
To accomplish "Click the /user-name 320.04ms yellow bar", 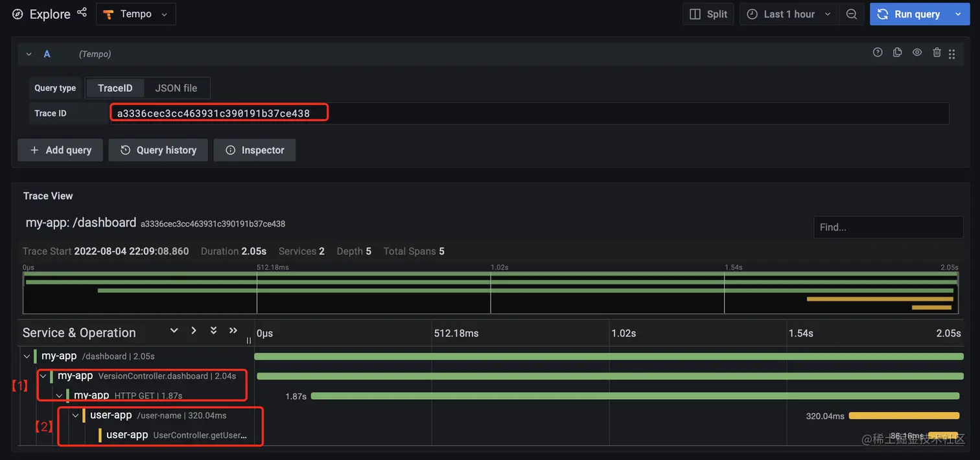I will click(904, 416).
